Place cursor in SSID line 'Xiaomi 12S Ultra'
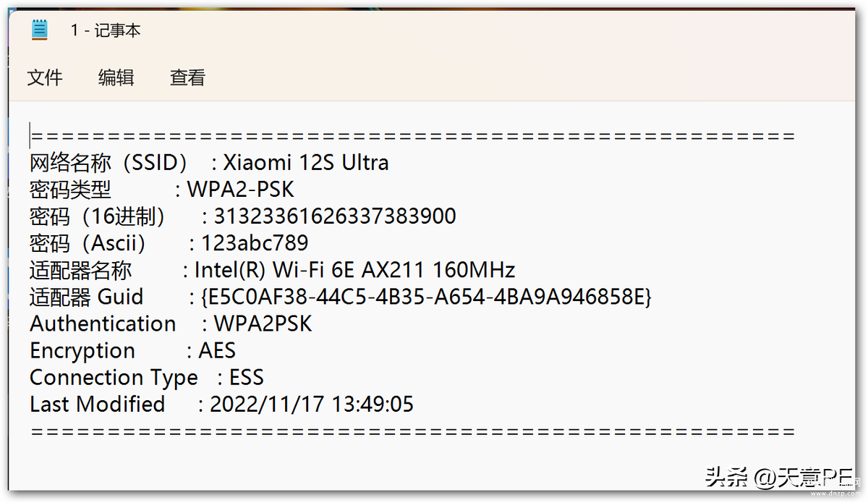 click(306, 162)
